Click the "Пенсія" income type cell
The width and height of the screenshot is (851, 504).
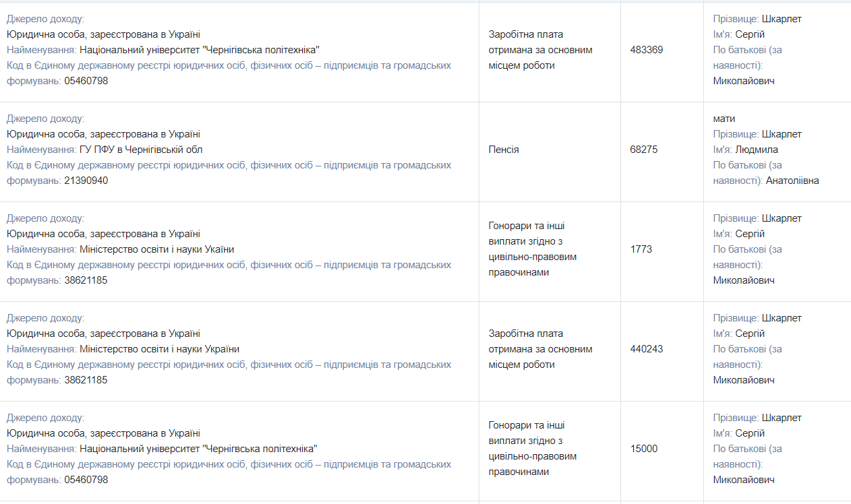click(504, 150)
